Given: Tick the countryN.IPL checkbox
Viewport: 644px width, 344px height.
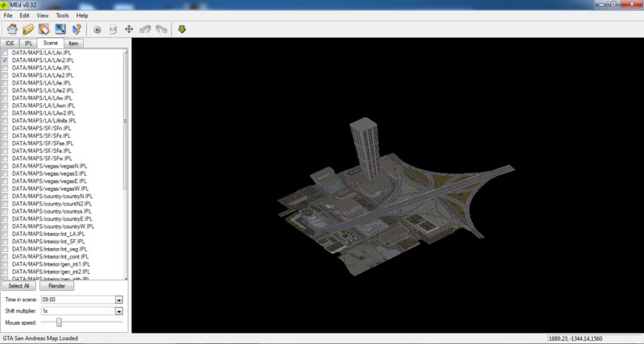Looking at the screenshot, I should (5, 196).
